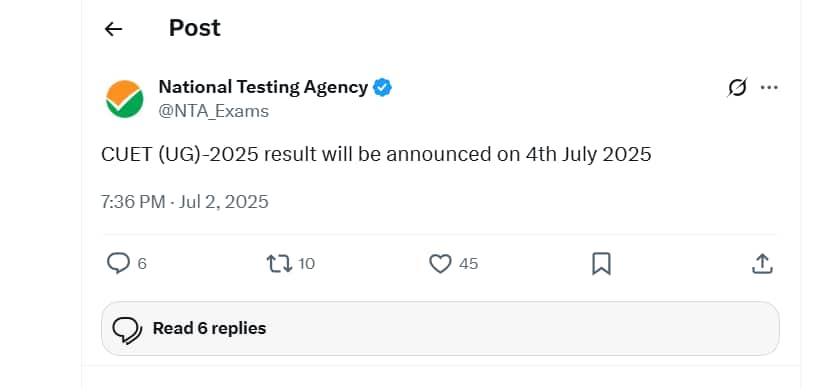Click the reply count 6

142,264
